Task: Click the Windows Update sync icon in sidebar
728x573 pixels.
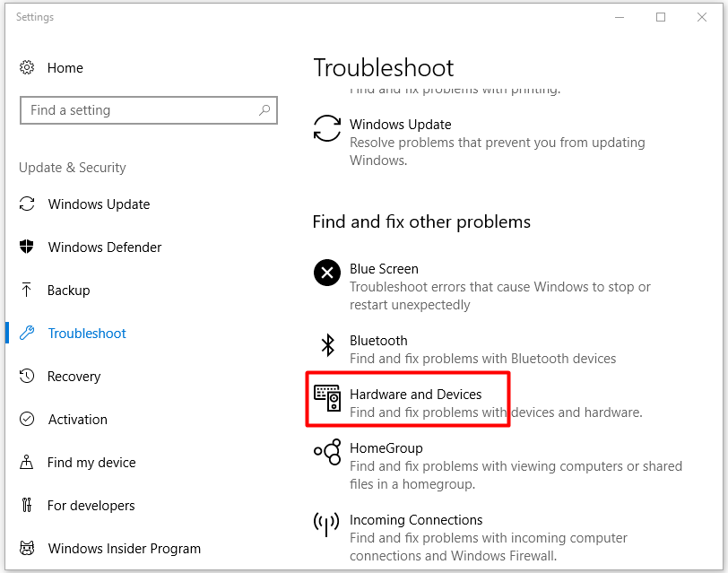Action: (27, 204)
